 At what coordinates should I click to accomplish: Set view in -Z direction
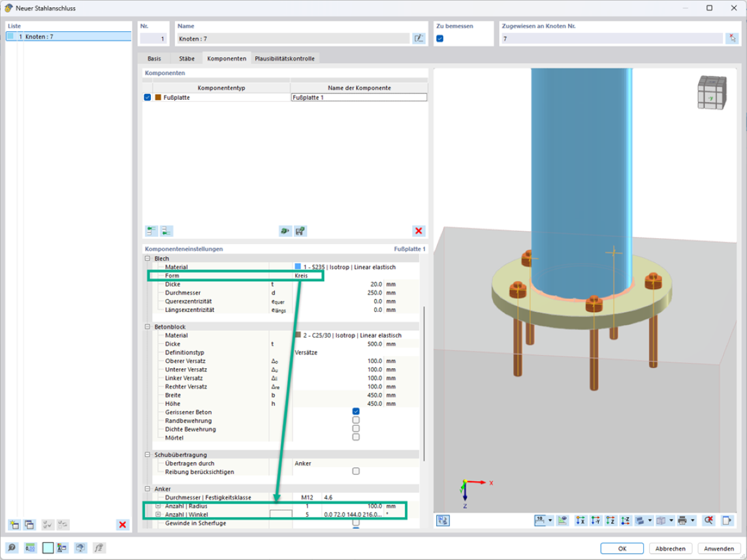626,520
